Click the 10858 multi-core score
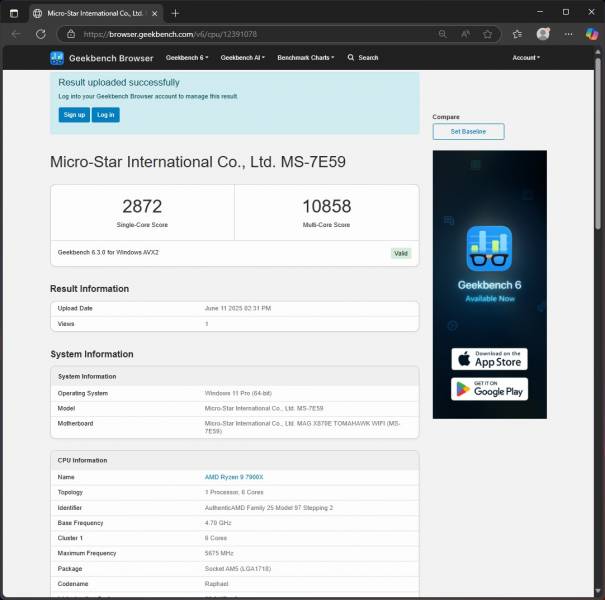The image size is (605, 600). point(326,206)
